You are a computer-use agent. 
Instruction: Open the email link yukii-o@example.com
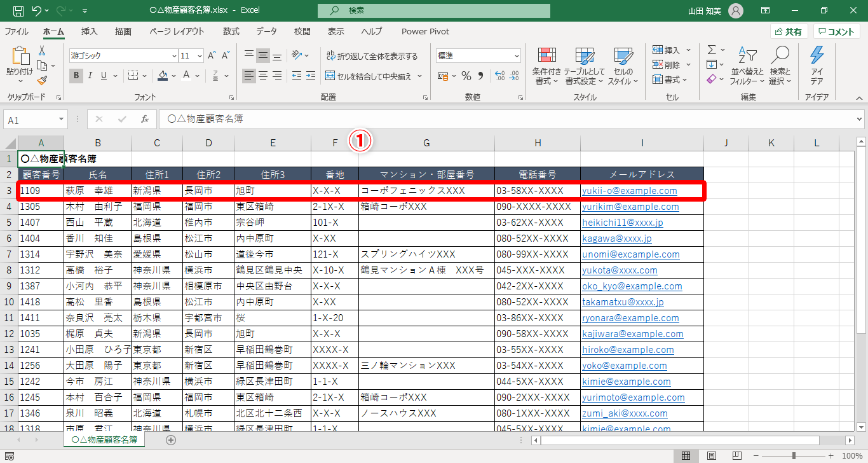[630, 191]
